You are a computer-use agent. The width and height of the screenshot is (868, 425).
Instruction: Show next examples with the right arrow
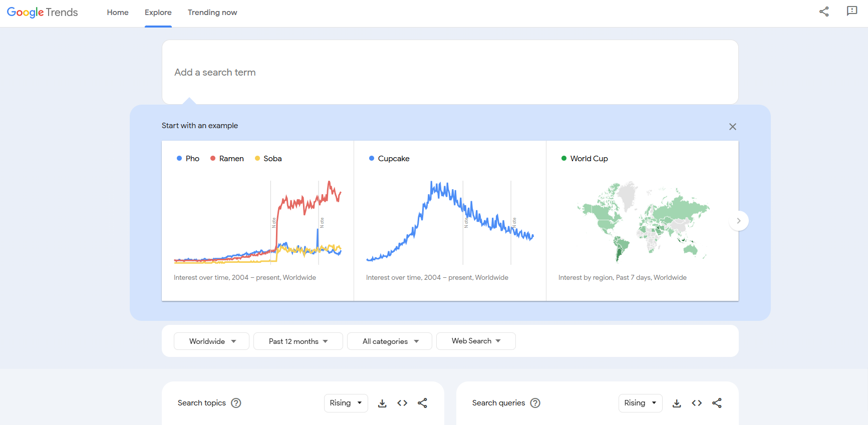coord(739,221)
